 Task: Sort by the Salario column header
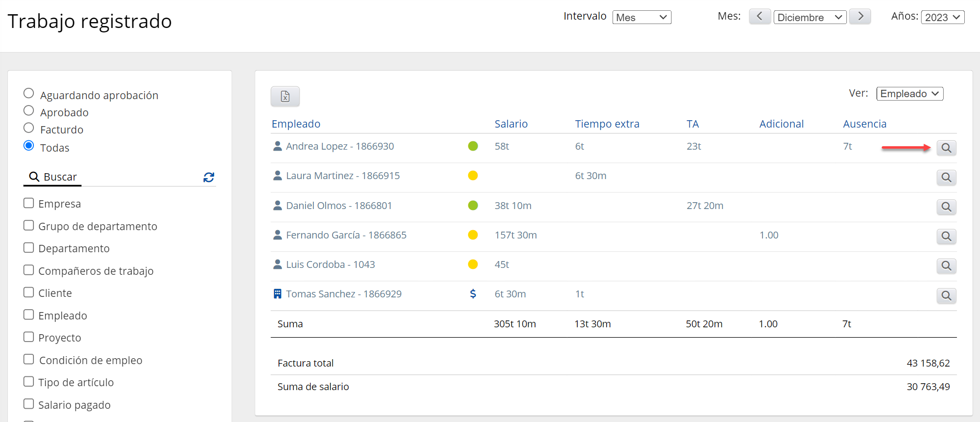(511, 124)
